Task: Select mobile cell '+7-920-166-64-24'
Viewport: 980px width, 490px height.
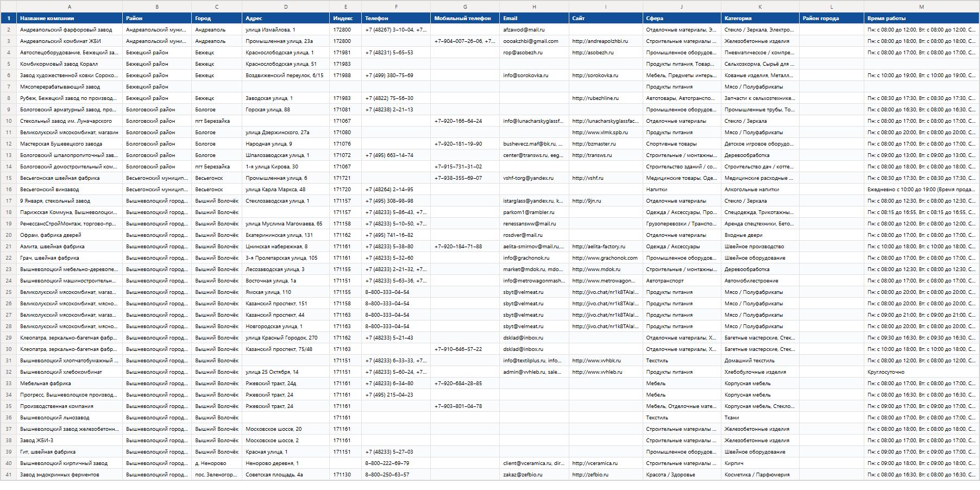Action: 465,121
